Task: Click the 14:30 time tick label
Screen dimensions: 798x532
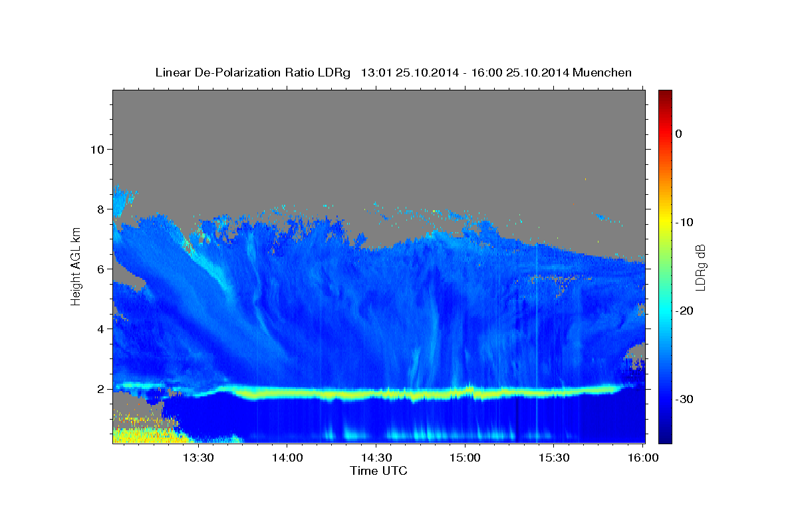Action: [376, 458]
